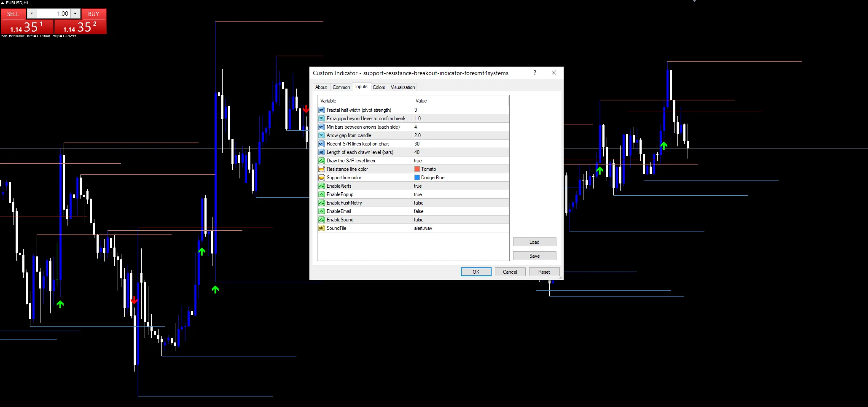Click the EnablePopup boolean icon
The height and width of the screenshot is (407, 868).
coord(321,194)
